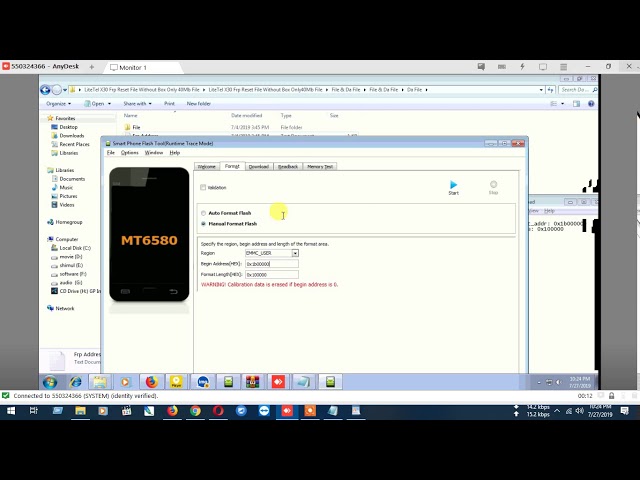The width and height of the screenshot is (640, 480).
Task: Select the Monitor 1 tab in AnyDesk
Action: 142,67
